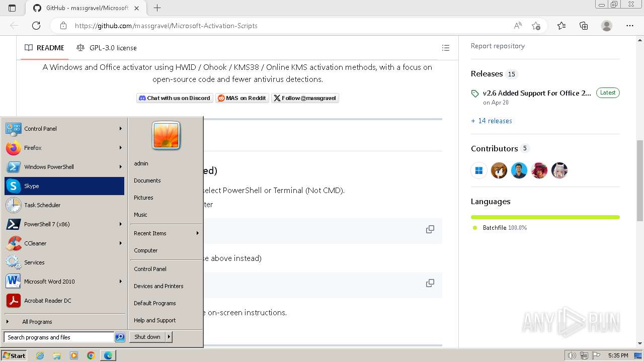The width and height of the screenshot is (644, 362).
Task: Open Shut down options arrow
Action: (x=169, y=337)
